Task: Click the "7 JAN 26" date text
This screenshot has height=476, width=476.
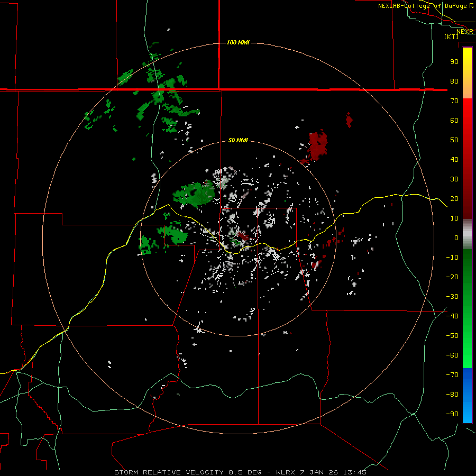Action: tap(319, 472)
